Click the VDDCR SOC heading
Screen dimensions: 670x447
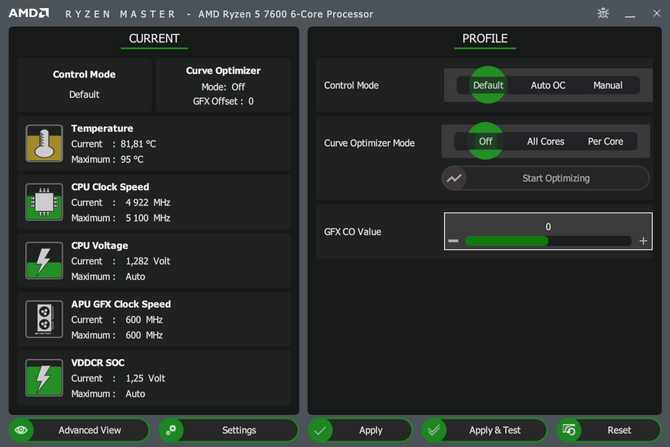pyautogui.click(x=98, y=362)
